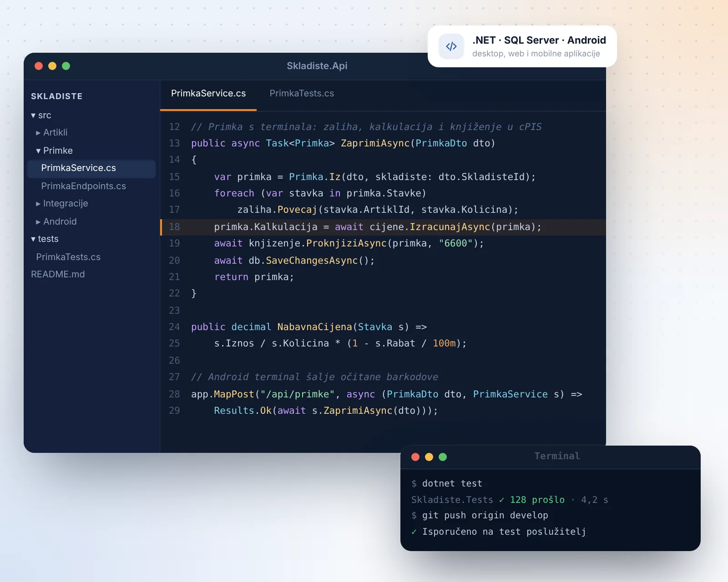This screenshot has height=582, width=728.
Task: Click the SKLADISTE explorer heading
Action: click(57, 96)
